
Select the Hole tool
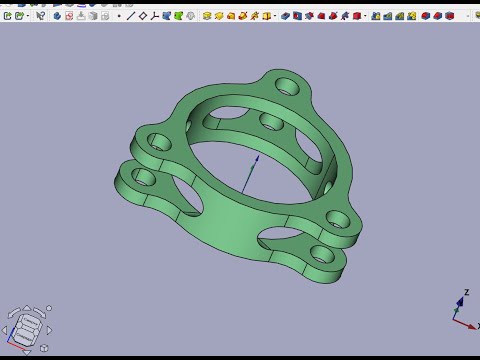297,16
